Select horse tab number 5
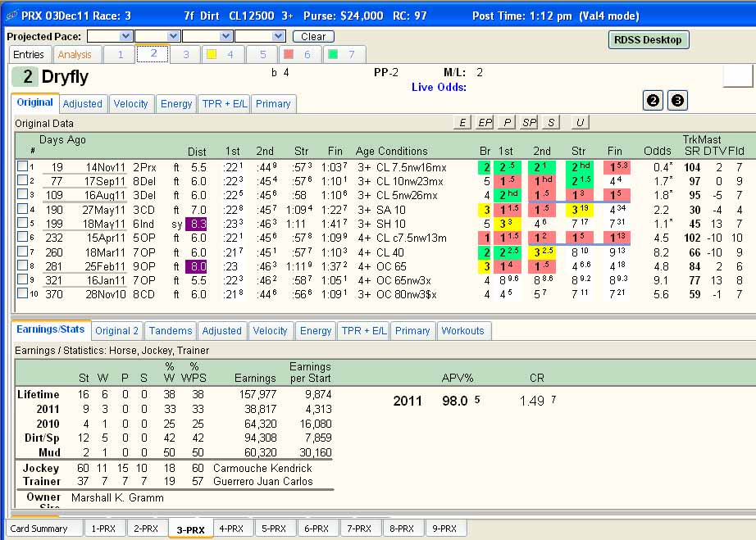Viewport: 756px width, 540px height. click(262, 54)
